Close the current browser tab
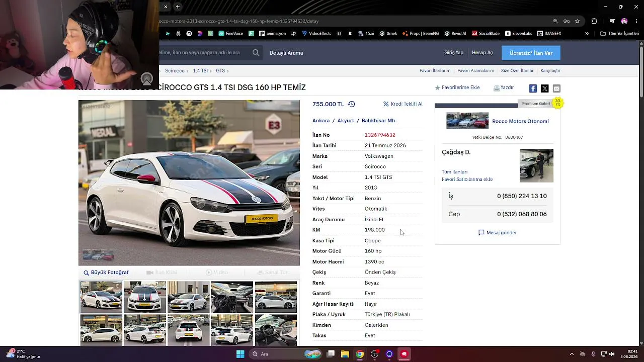The height and width of the screenshot is (362, 644). coord(165,7)
